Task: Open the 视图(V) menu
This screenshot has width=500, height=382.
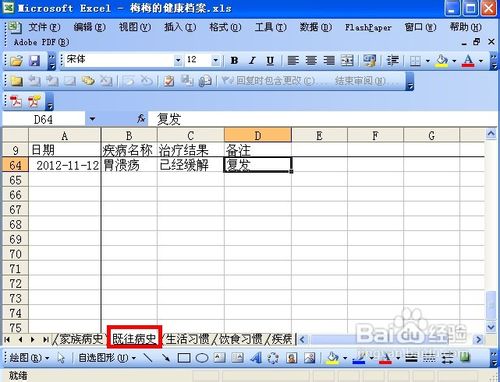Action: click(x=135, y=27)
